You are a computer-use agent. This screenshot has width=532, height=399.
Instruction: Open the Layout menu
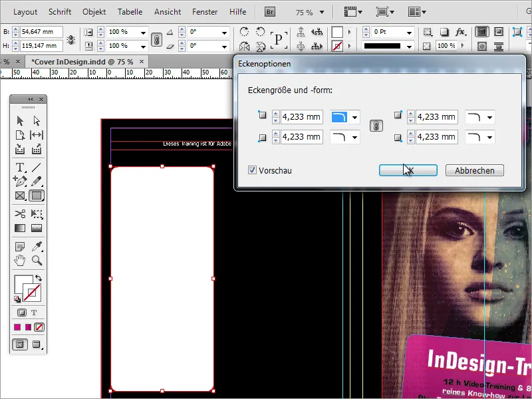(25, 12)
